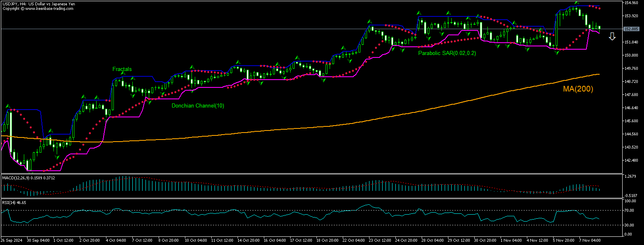This screenshot has height=245, width=644.
Task: Click the 149.760 price axis value
Action: coord(631,69)
